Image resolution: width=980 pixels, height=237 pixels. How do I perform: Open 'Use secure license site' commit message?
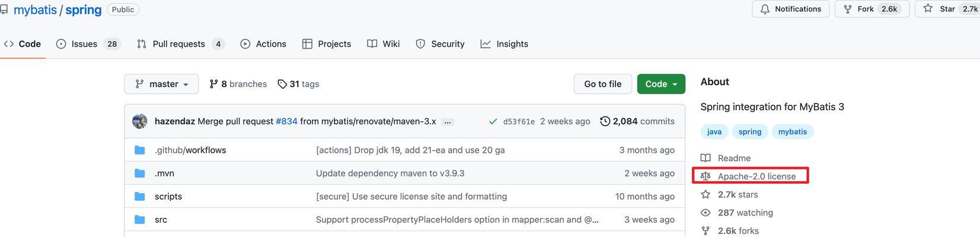(x=411, y=196)
